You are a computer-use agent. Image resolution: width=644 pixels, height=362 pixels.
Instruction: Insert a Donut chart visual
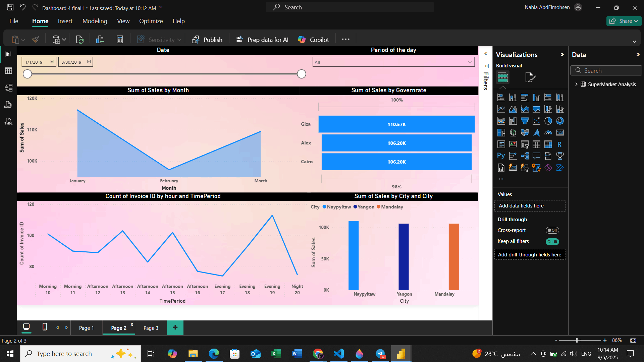tap(560, 121)
